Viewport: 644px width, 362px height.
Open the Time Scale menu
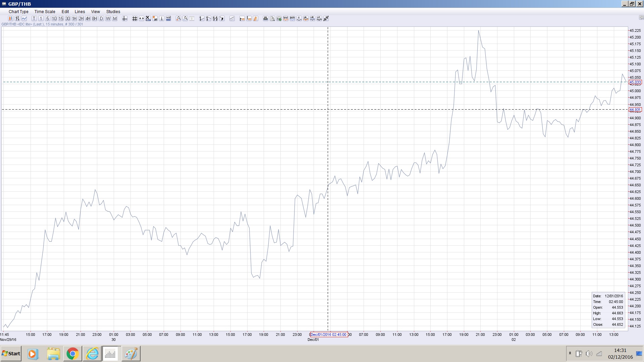[x=45, y=11]
